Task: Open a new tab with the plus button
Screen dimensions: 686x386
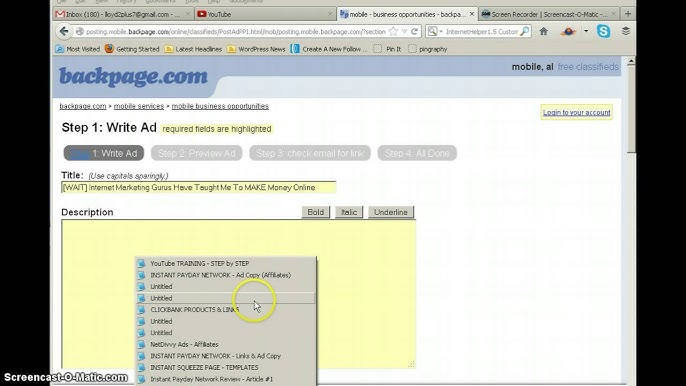Action: (x=628, y=14)
